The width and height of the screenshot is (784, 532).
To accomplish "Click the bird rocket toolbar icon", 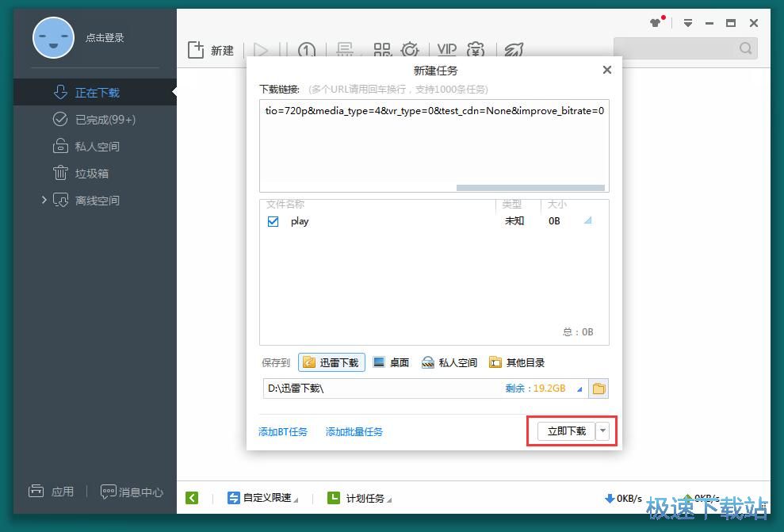I will 514,49.
